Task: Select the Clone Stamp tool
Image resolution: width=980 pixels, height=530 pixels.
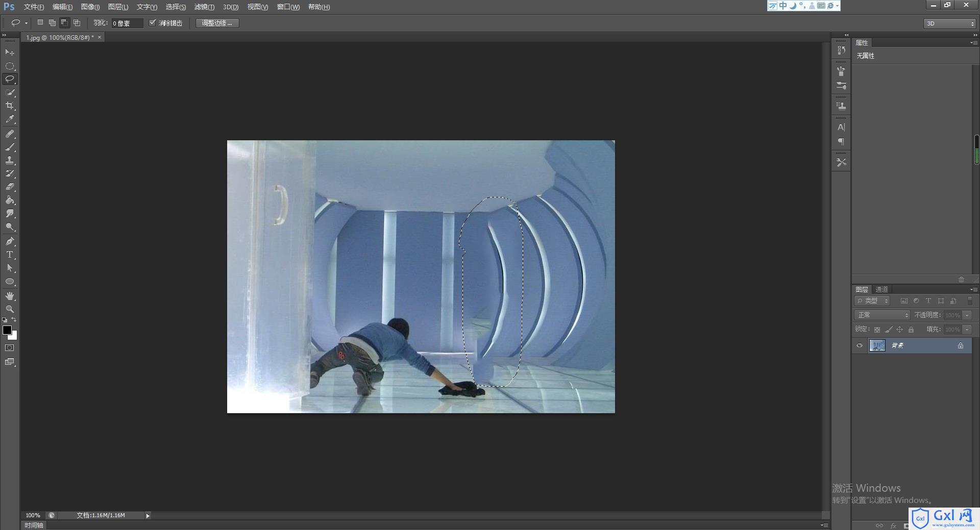Action: coord(10,160)
